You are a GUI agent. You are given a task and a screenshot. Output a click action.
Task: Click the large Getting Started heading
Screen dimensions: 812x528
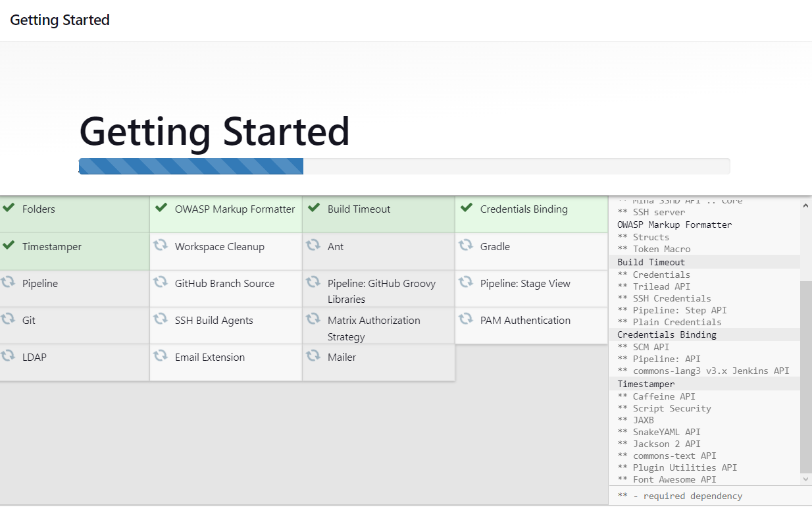point(215,131)
